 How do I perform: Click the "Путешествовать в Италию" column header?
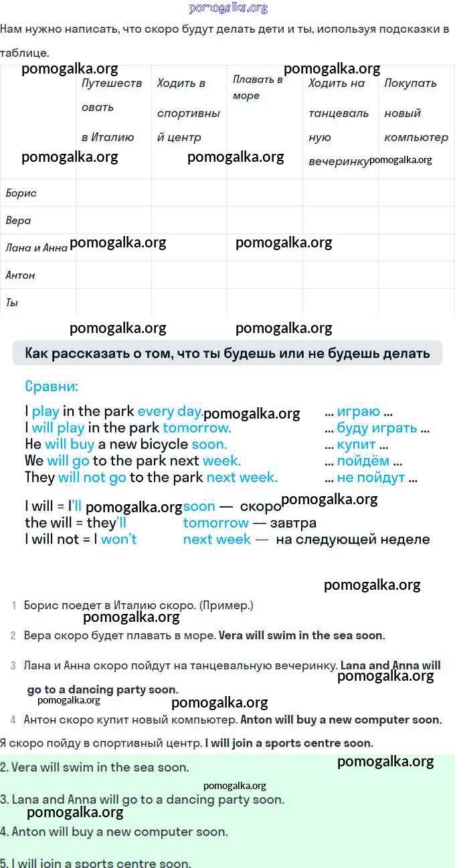pyautogui.click(x=112, y=110)
